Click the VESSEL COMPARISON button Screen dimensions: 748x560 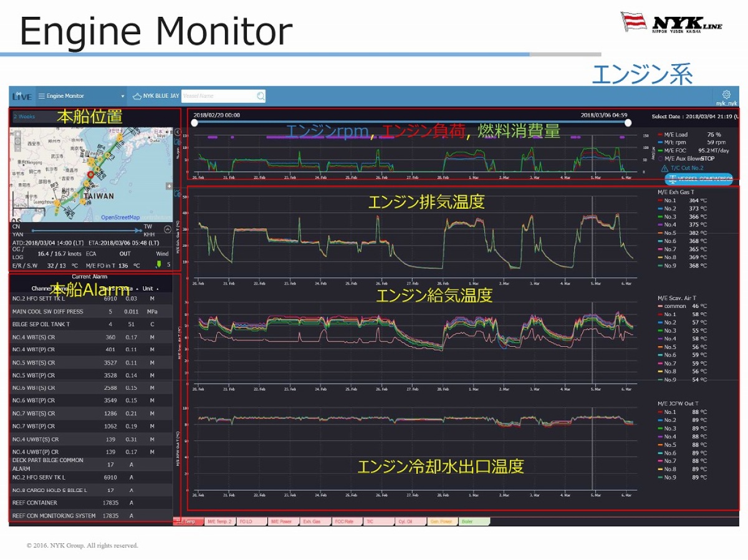[699, 179]
